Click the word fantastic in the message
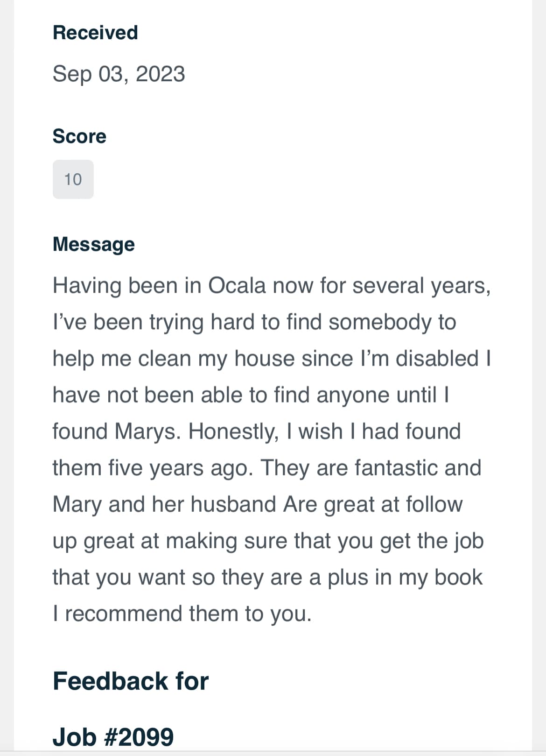 click(x=394, y=467)
